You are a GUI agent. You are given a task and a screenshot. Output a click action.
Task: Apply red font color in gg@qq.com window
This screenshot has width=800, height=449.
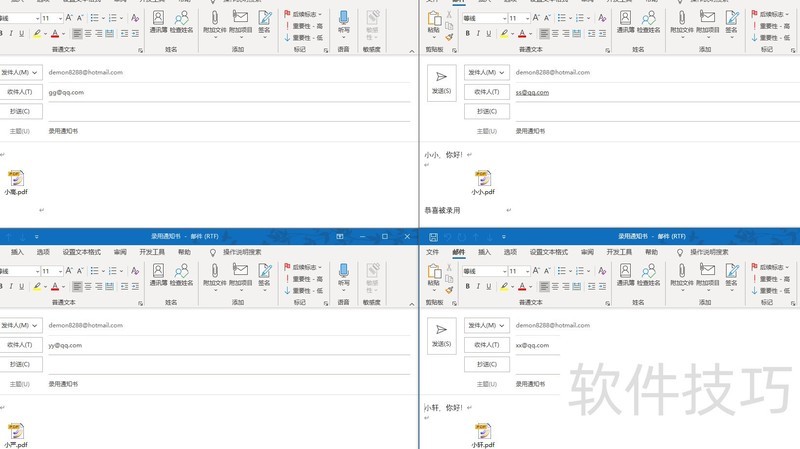pos(55,34)
